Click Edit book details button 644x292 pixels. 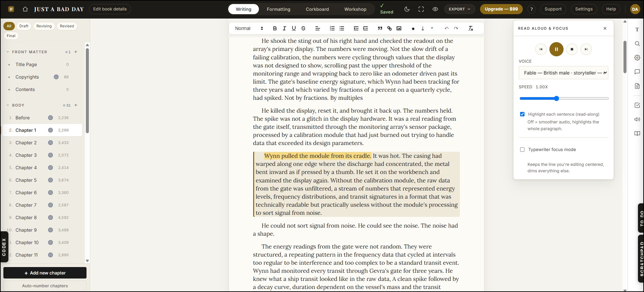110,9
